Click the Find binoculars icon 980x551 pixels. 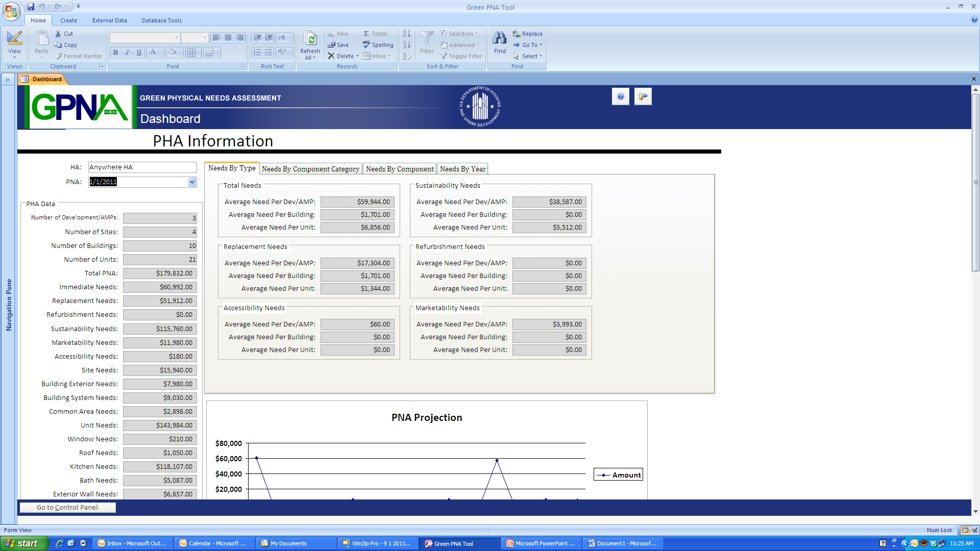click(500, 38)
